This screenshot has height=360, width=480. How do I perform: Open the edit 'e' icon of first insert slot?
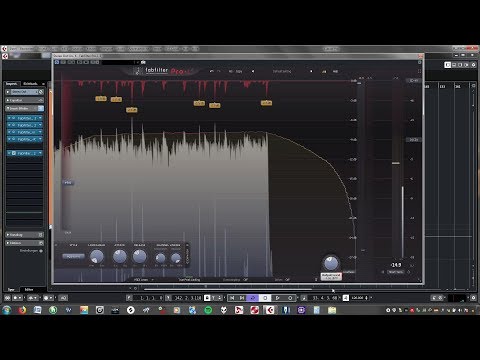click(14, 118)
